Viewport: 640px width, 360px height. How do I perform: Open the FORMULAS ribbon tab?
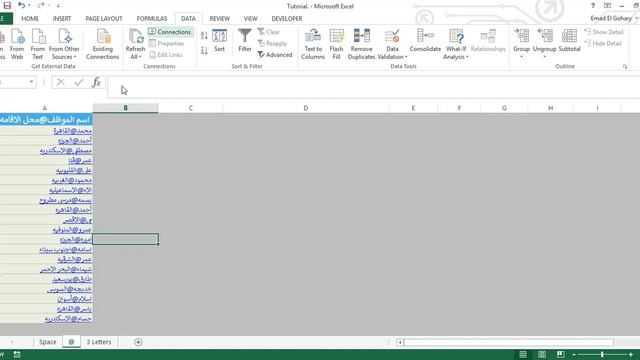pos(152,18)
